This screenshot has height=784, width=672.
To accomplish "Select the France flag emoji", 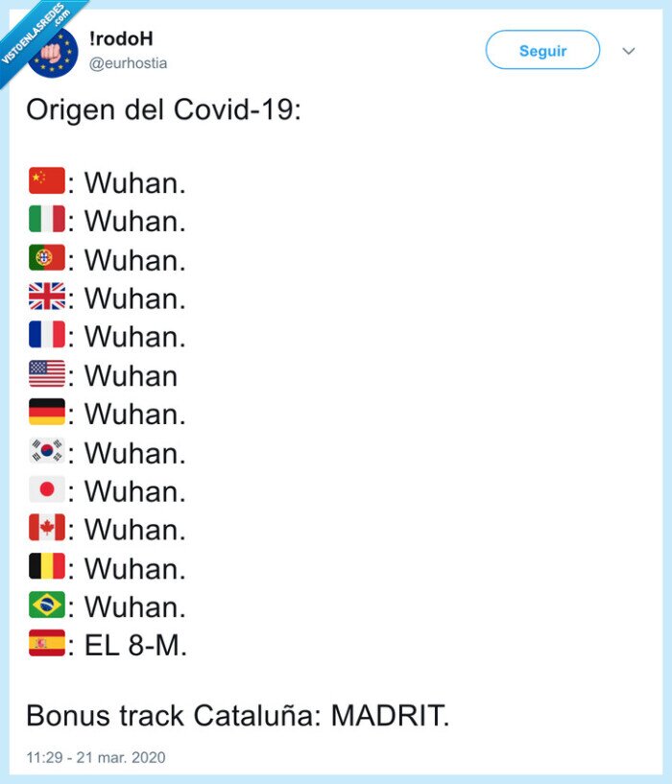I will click(x=49, y=336).
